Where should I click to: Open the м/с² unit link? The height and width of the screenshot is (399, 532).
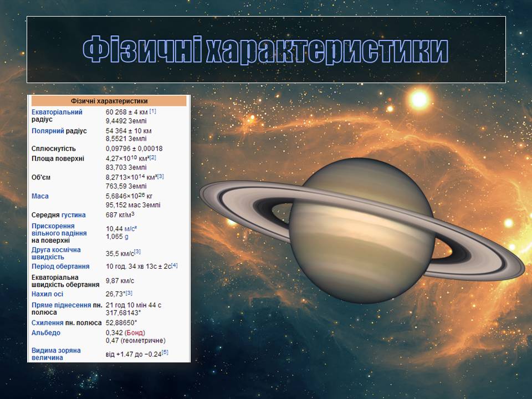point(130,229)
